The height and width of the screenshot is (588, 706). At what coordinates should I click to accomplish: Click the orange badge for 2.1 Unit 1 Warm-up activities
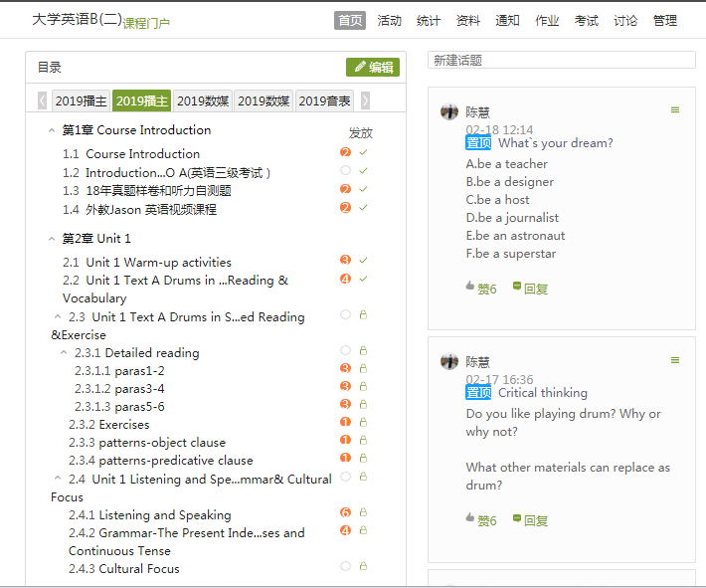[x=345, y=260]
